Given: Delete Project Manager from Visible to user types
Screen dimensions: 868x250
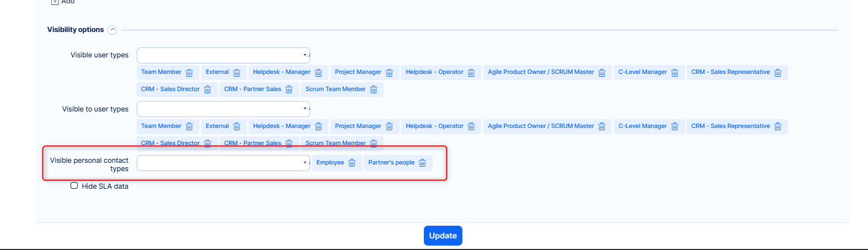Looking at the screenshot, I should pos(389,126).
